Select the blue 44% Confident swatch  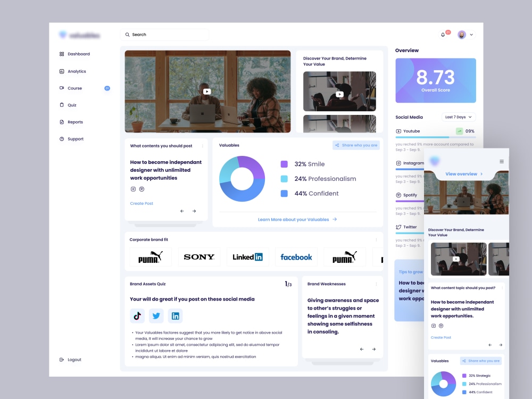click(284, 194)
